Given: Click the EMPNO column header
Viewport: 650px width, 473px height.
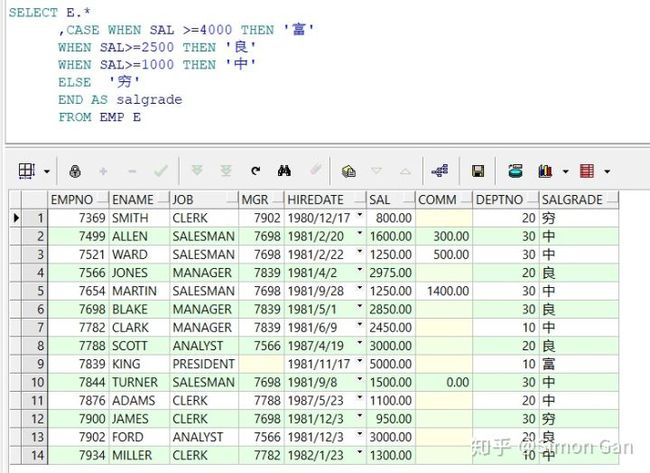Looking at the screenshot, I should pyautogui.click(x=78, y=200).
